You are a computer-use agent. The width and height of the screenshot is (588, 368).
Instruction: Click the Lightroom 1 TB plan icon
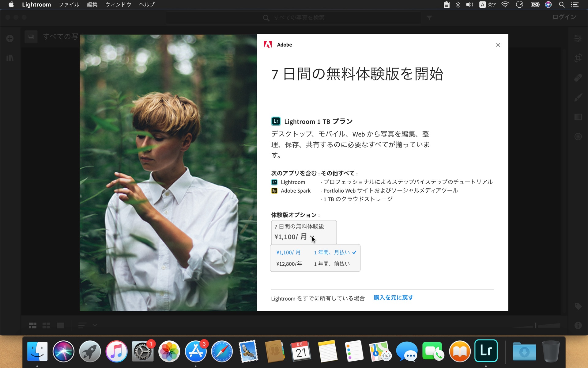coord(276,121)
